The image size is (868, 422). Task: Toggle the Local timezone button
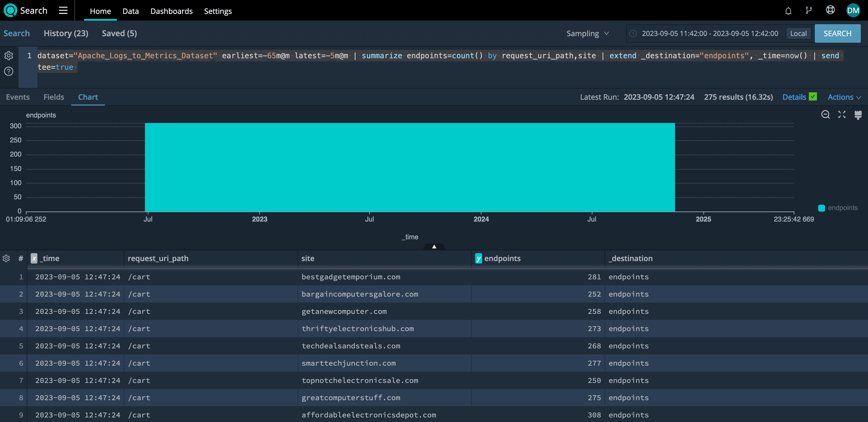(798, 33)
